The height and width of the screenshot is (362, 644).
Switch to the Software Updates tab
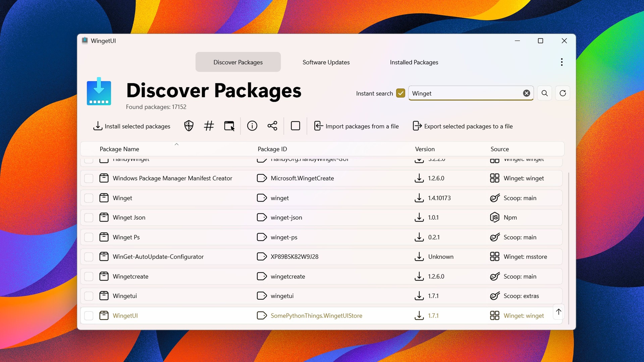click(x=326, y=62)
